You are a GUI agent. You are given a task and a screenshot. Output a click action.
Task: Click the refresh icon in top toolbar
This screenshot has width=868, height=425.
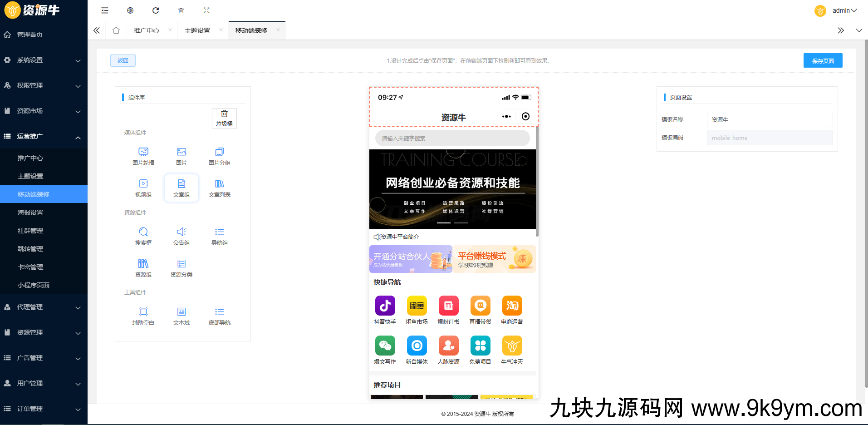point(156,10)
